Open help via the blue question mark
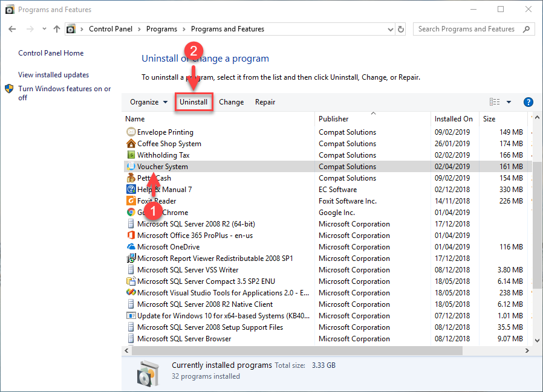 [528, 102]
